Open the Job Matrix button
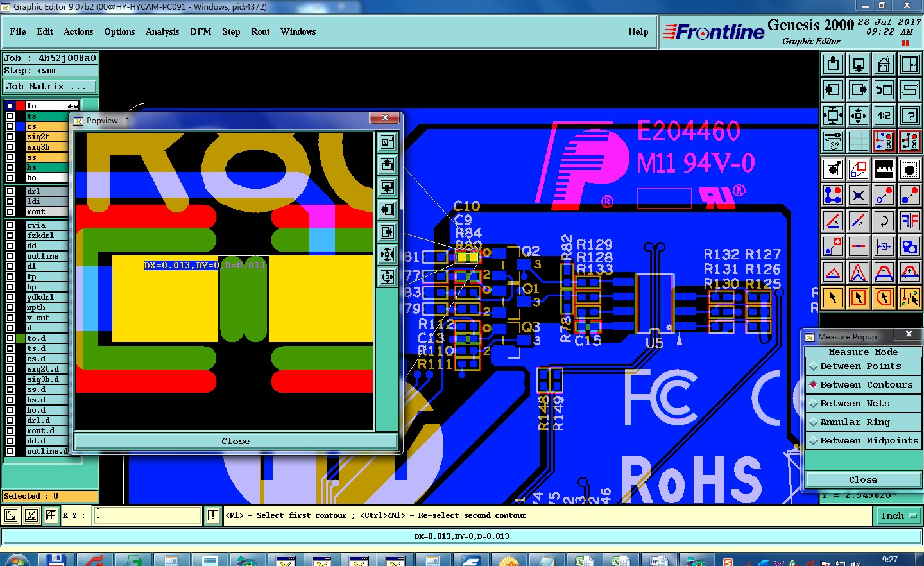Image resolution: width=924 pixels, height=566 pixels. pyautogui.click(x=50, y=87)
